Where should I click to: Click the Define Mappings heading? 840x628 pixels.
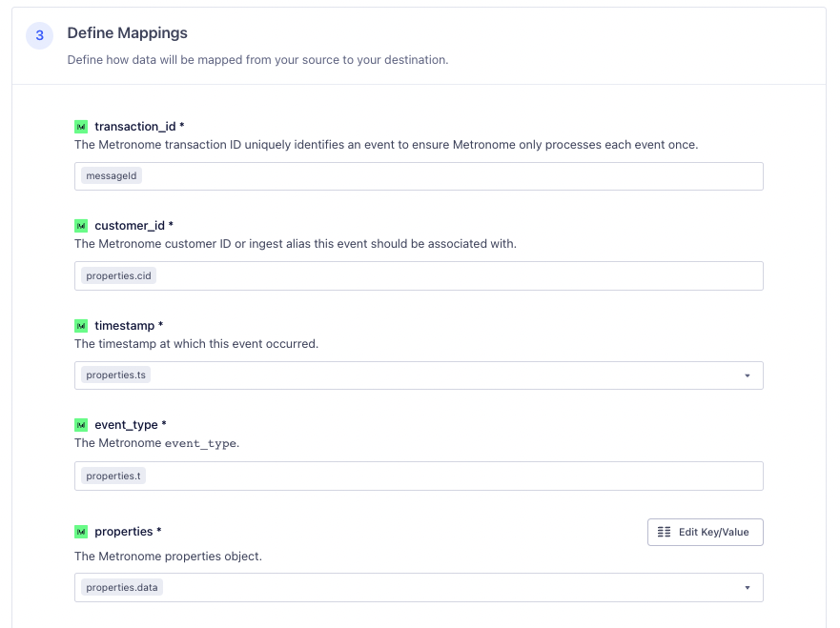(x=127, y=33)
